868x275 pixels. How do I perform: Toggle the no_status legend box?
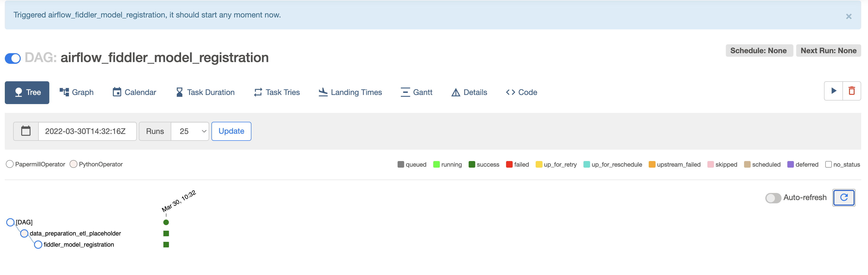point(828,164)
